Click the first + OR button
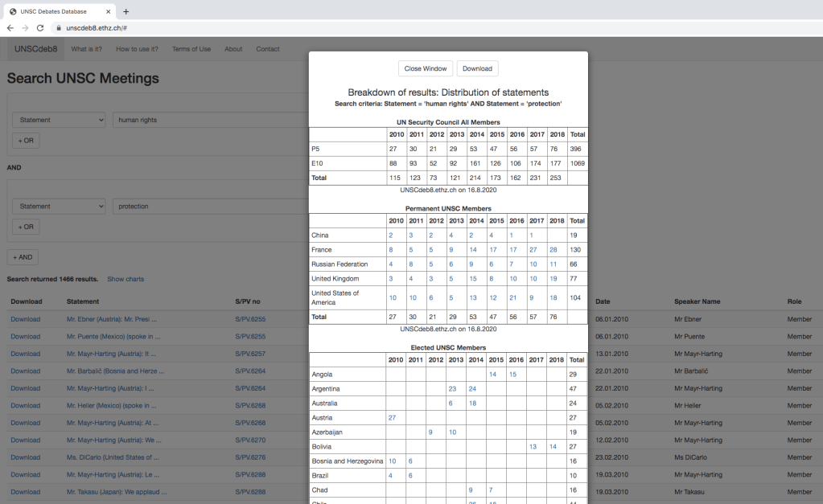Screen dimensions: 823x504 [x=26, y=141]
